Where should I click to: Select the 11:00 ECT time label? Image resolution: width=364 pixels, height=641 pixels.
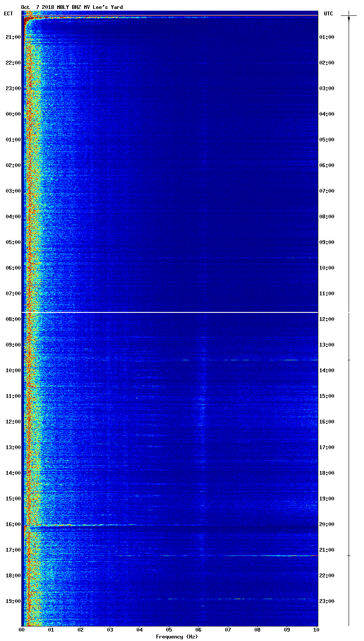click(x=13, y=396)
